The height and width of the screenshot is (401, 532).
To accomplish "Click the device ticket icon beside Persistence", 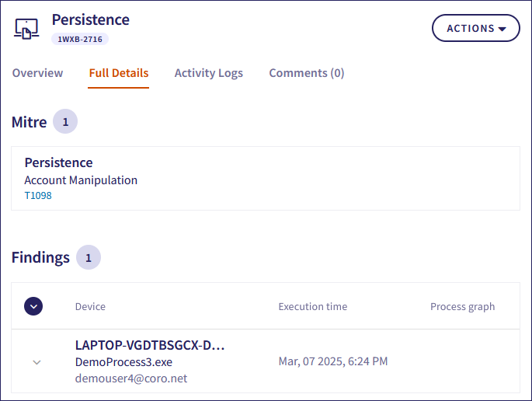I will coord(27,29).
